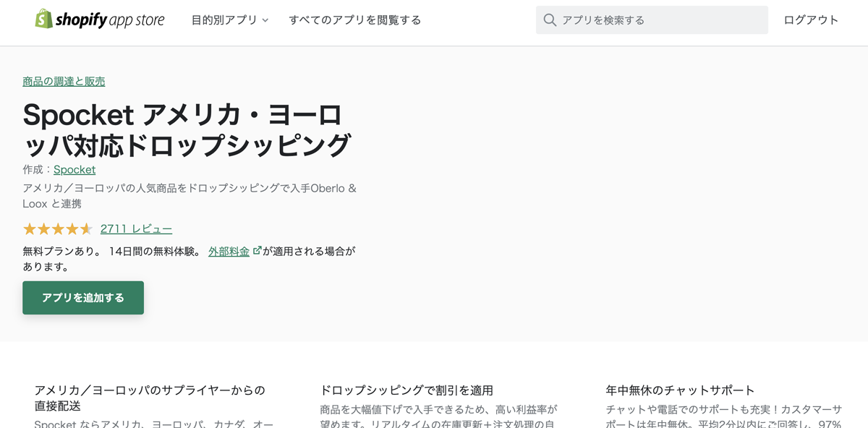Click the first gold rating star
This screenshot has height=428, width=868.
30,229
